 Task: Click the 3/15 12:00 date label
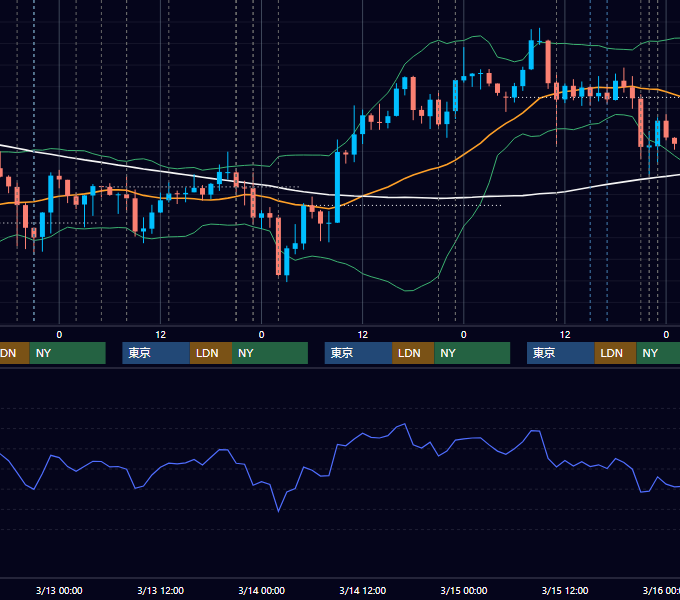565,590
